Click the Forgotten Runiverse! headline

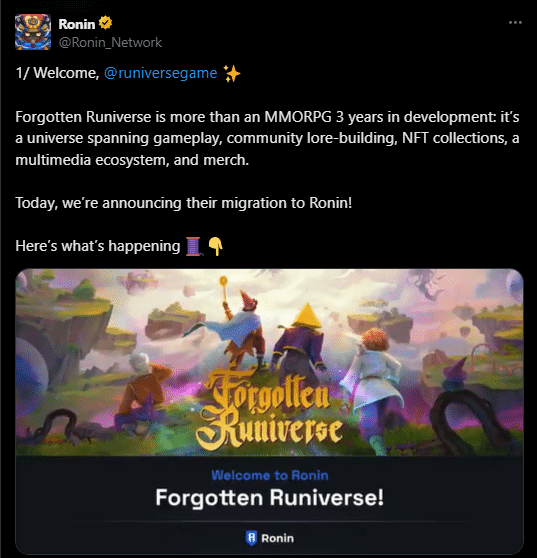click(270, 497)
